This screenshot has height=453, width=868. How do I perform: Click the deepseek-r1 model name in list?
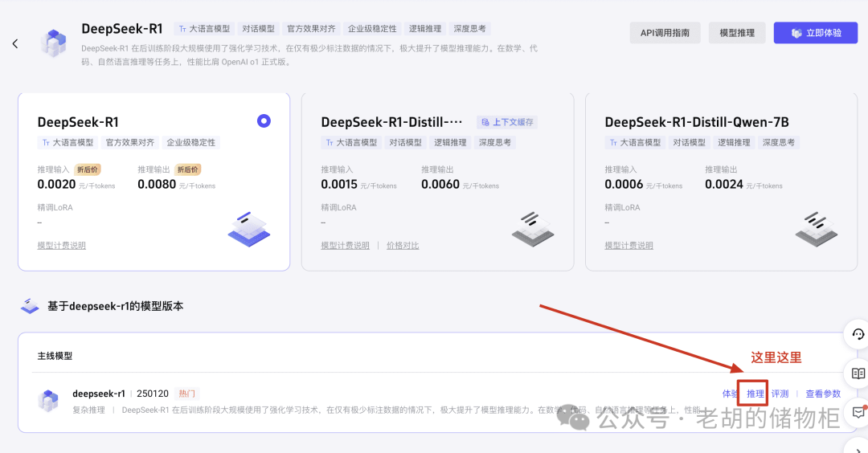(99, 394)
